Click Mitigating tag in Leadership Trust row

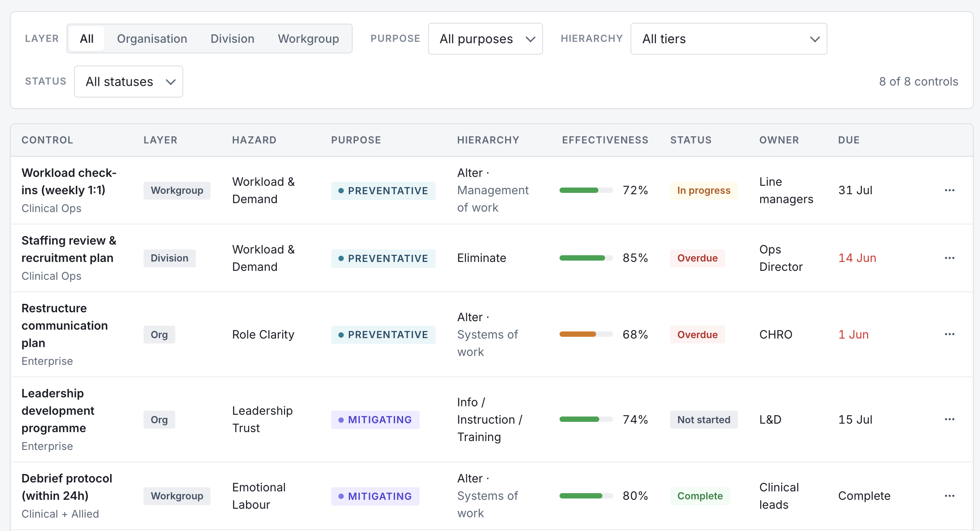click(x=375, y=420)
